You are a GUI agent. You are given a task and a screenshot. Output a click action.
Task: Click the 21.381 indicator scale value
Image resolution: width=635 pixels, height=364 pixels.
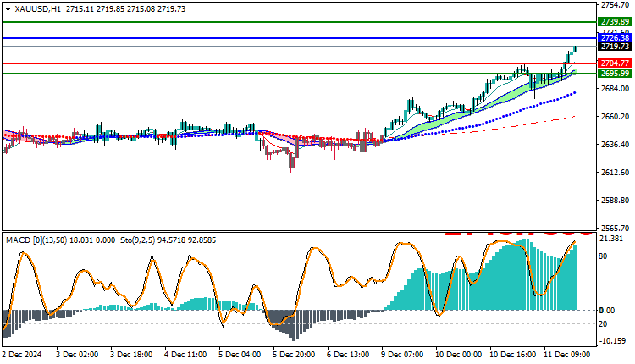pos(611,239)
